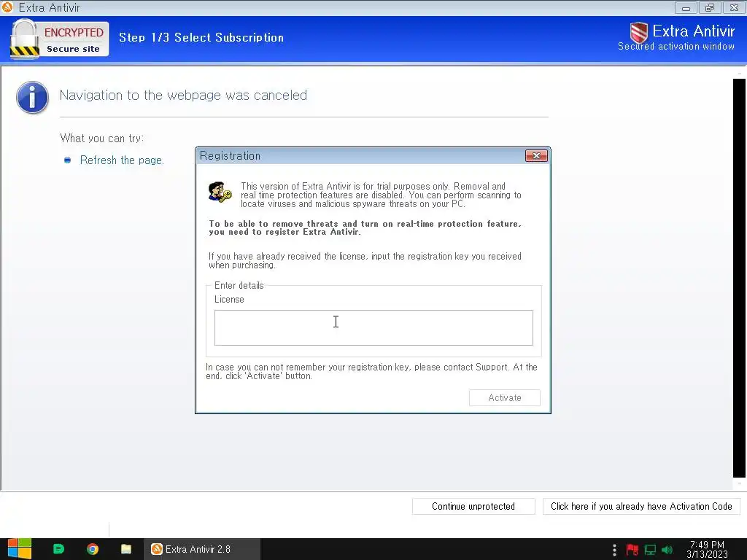
Task: Click the ENCRYPTED Secure site padlock badge
Action: pos(59,39)
